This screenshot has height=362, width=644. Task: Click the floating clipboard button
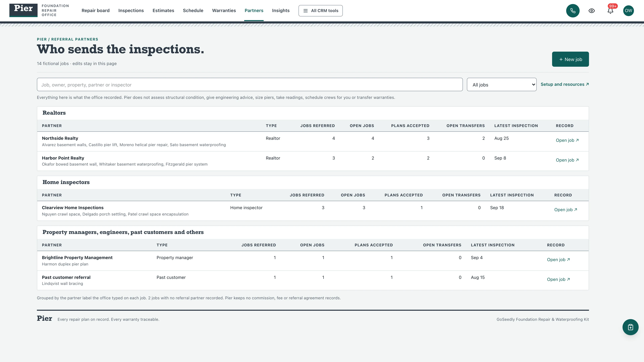630,327
